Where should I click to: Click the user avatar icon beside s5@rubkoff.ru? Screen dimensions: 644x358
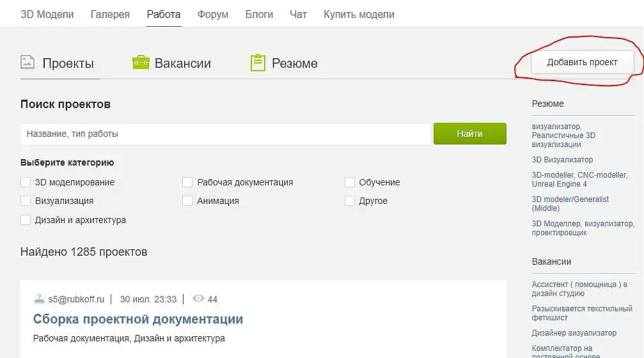(39, 299)
